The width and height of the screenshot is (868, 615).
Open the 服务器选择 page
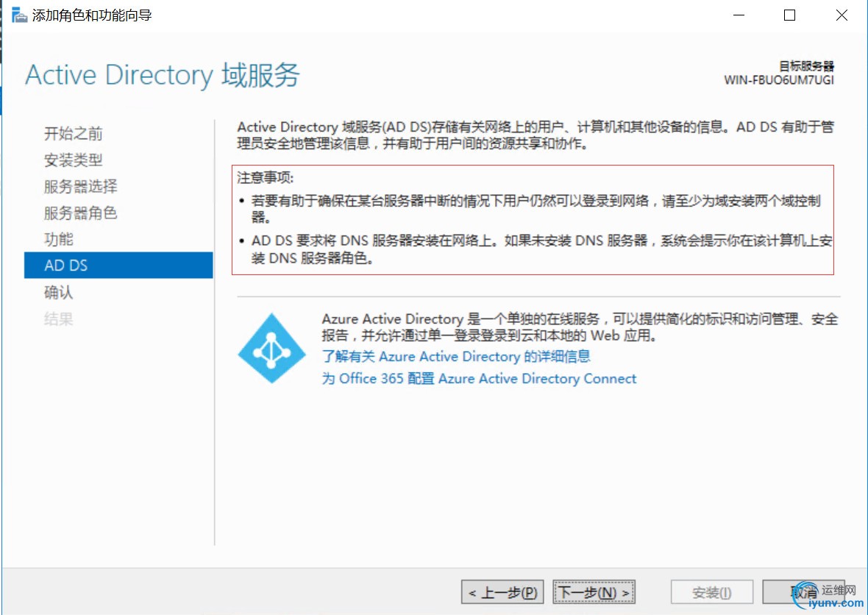tap(81, 187)
